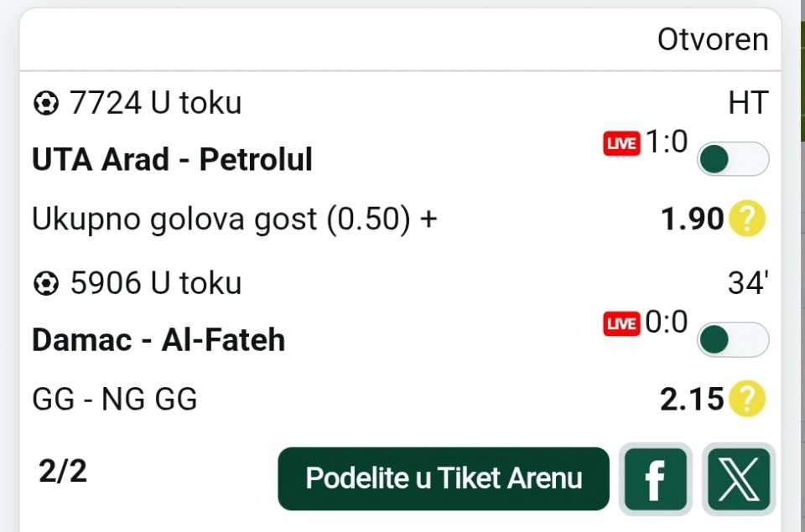Viewport: 805px width, 532px height.
Task: Click the 1:0 live score
Action: point(666,143)
